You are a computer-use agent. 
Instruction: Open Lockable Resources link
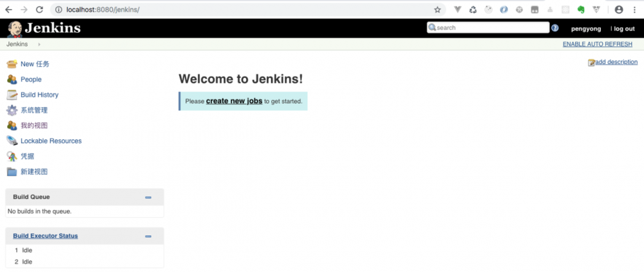tap(52, 141)
